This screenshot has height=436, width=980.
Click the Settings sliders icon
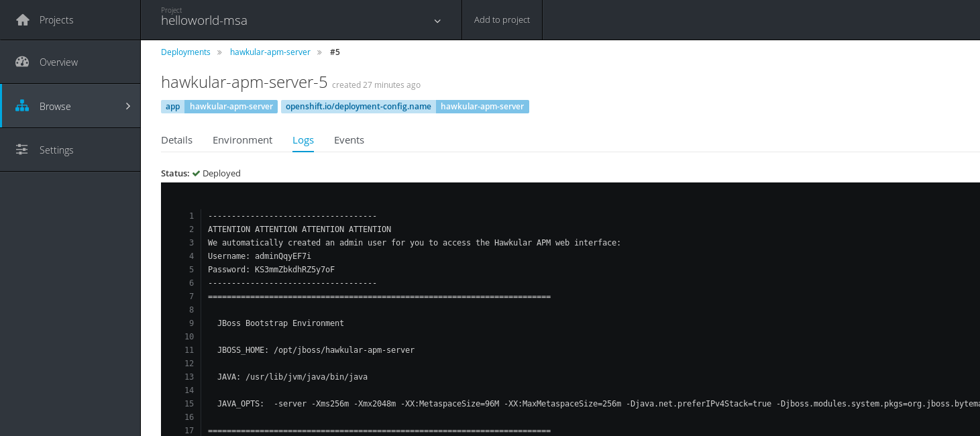[22, 150]
